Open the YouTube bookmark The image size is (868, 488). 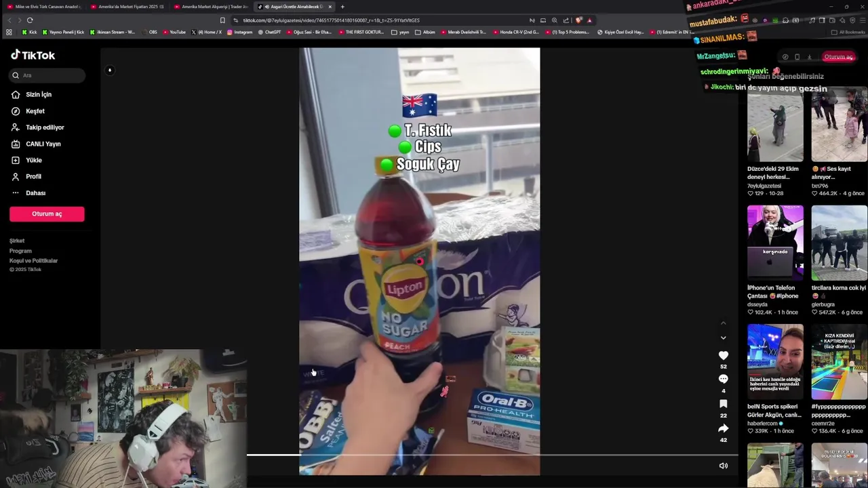click(x=174, y=32)
